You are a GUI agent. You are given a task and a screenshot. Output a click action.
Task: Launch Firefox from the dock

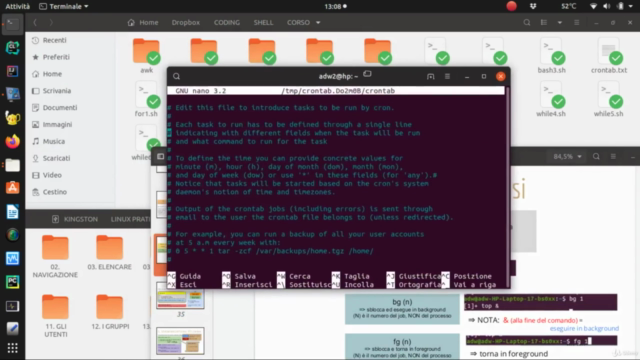tap(12, 142)
